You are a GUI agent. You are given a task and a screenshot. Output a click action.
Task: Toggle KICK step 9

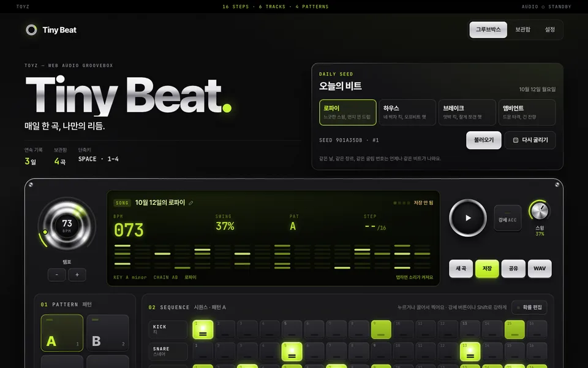381,330
